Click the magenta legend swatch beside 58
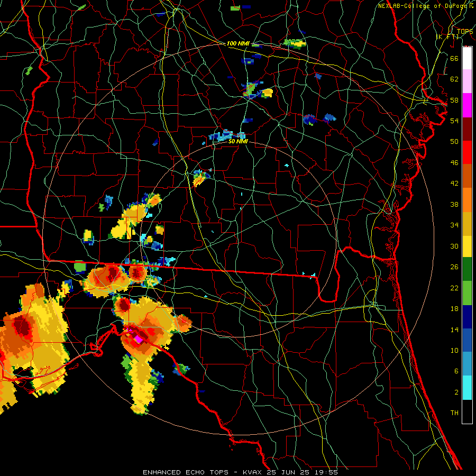Image resolution: width=476 pixels, height=476 pixels. 467,105
